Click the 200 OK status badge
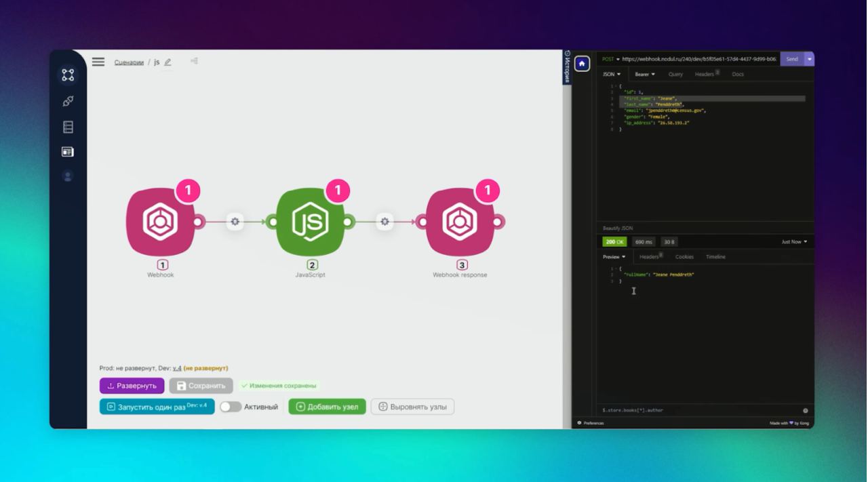 (x=615, y=242)
